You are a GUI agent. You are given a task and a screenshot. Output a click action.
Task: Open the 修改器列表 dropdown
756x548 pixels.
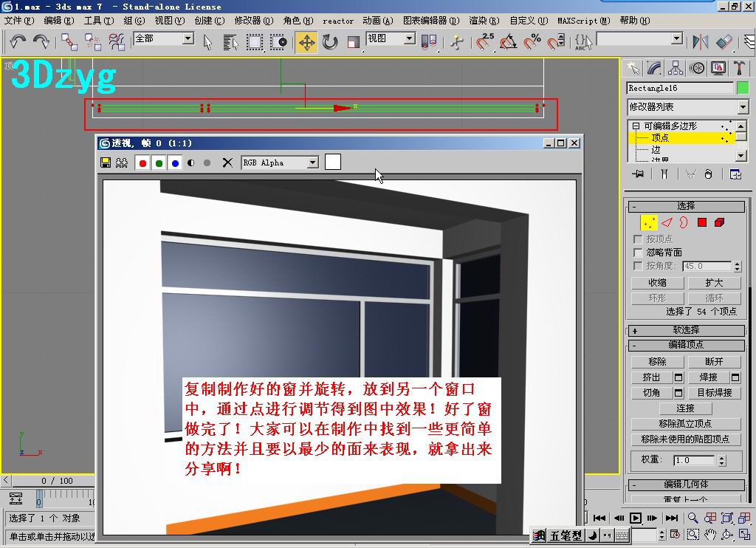pyautogui.click(x=687, y=106)
